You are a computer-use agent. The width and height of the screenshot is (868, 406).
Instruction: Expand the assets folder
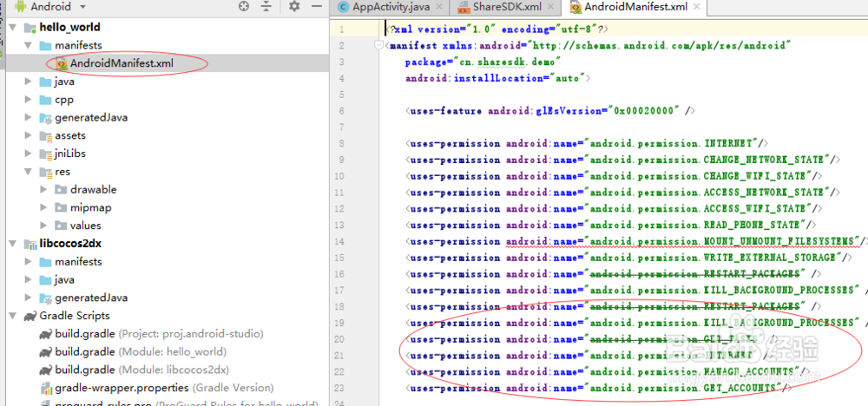(x=28, y=135)
